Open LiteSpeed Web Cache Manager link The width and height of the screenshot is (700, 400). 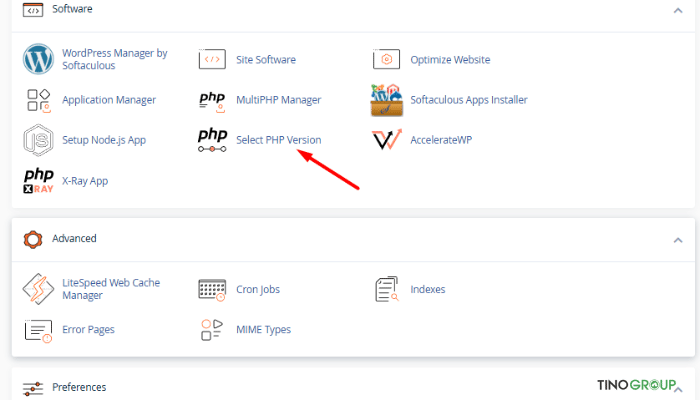[x=111, y=289]
